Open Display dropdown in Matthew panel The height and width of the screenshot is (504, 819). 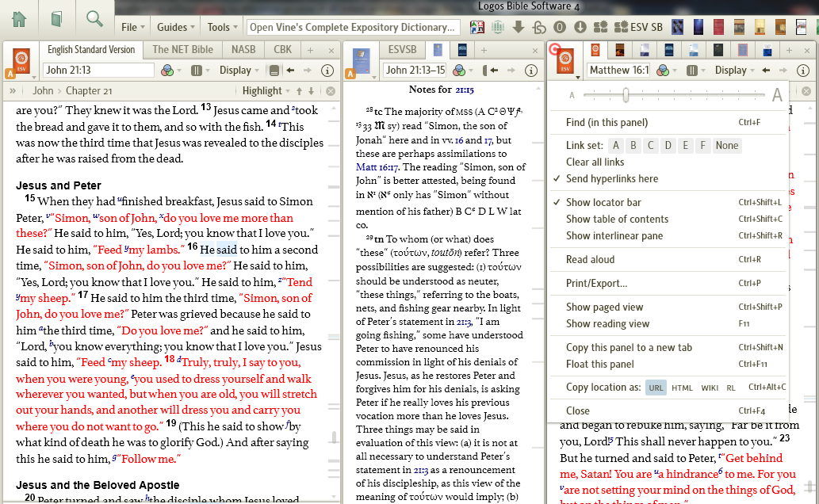(x=734, y=70)
